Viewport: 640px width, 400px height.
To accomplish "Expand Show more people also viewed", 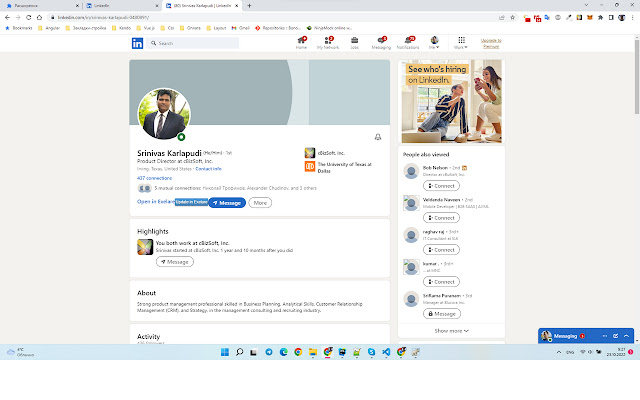I will click(x=451, y=330).
